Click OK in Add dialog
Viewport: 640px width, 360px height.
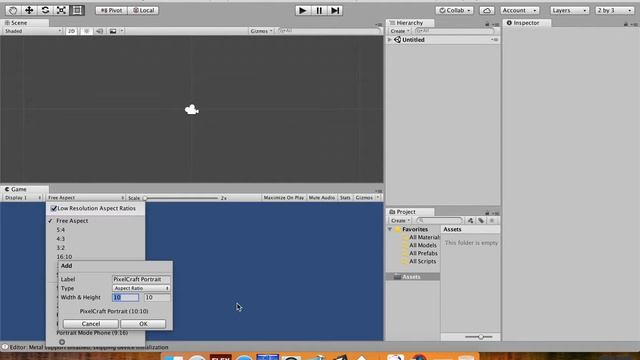pos(143,324)
